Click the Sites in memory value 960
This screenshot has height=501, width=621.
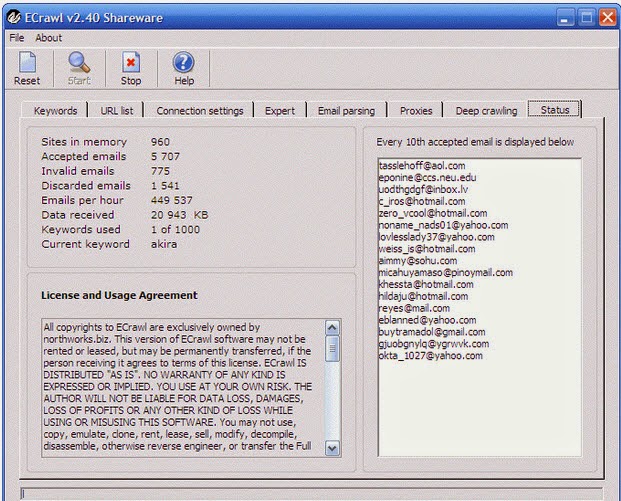(x=160, y=142)
